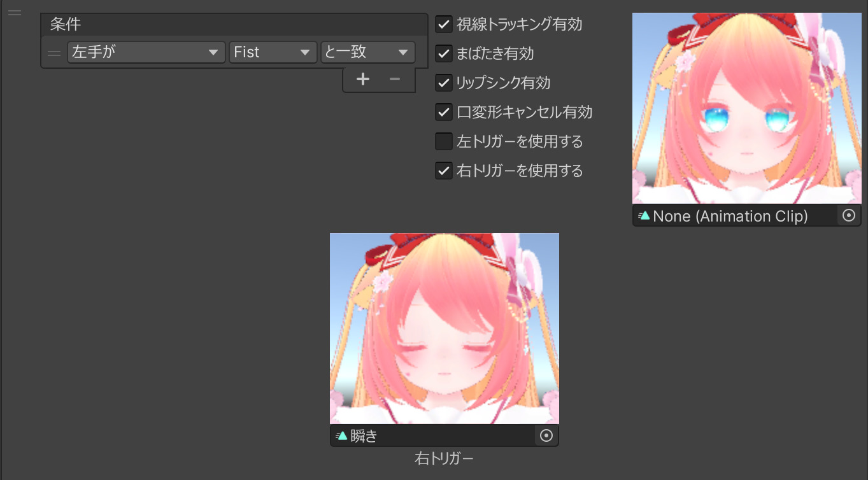868x480 pixels.
Task: Open the 左手が hand condition dropdown
Action: click(146, 52)
